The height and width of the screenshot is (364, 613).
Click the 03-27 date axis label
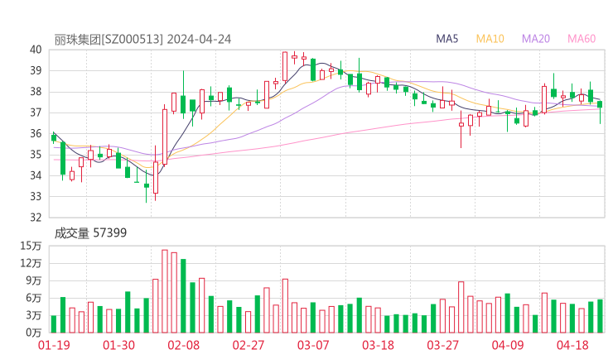[443, 345]
